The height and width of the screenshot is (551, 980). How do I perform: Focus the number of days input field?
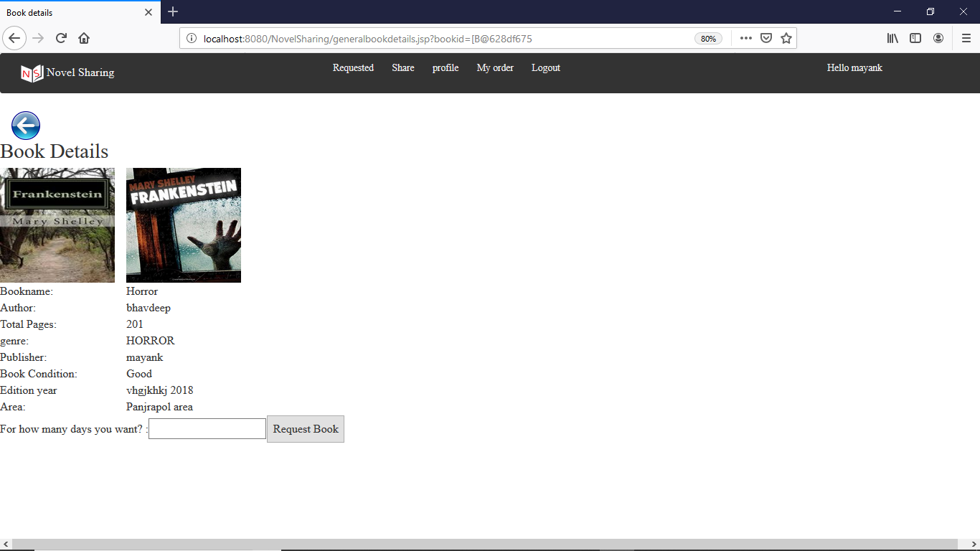click(x=207, y=429)
